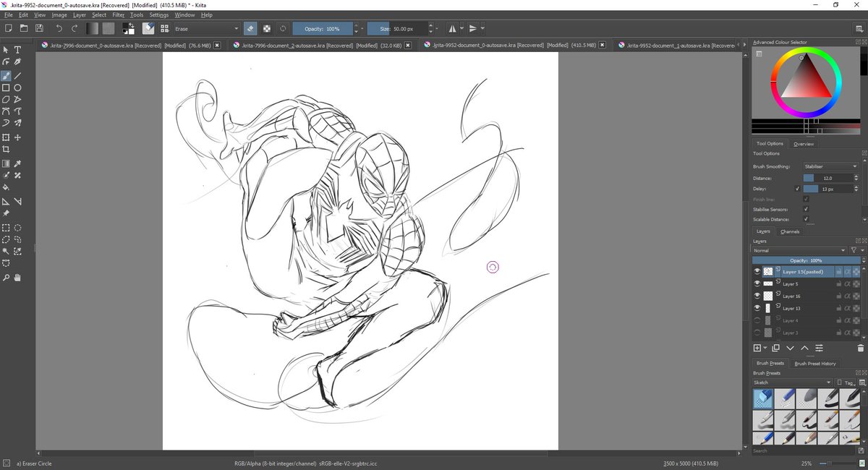Move the selected layer up

[x=804, y=348]
